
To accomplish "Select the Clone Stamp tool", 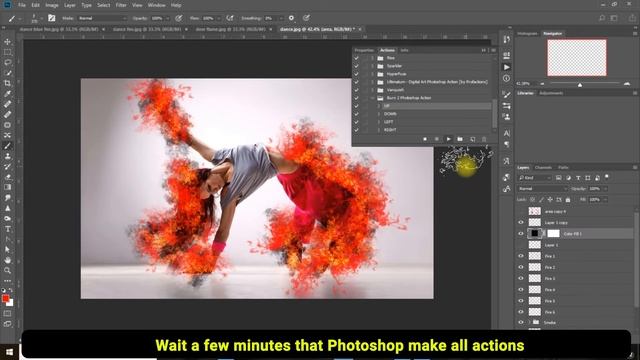I will (x=7, y=156).
